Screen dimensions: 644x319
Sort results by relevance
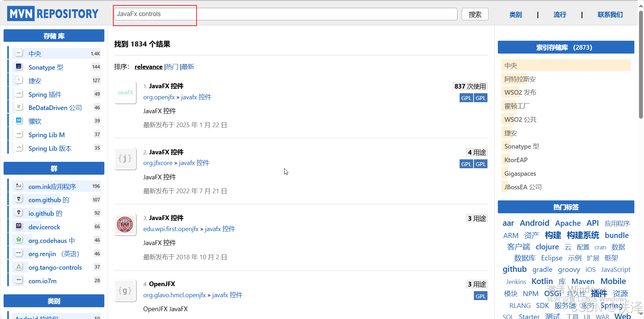[x=149, y=67]
